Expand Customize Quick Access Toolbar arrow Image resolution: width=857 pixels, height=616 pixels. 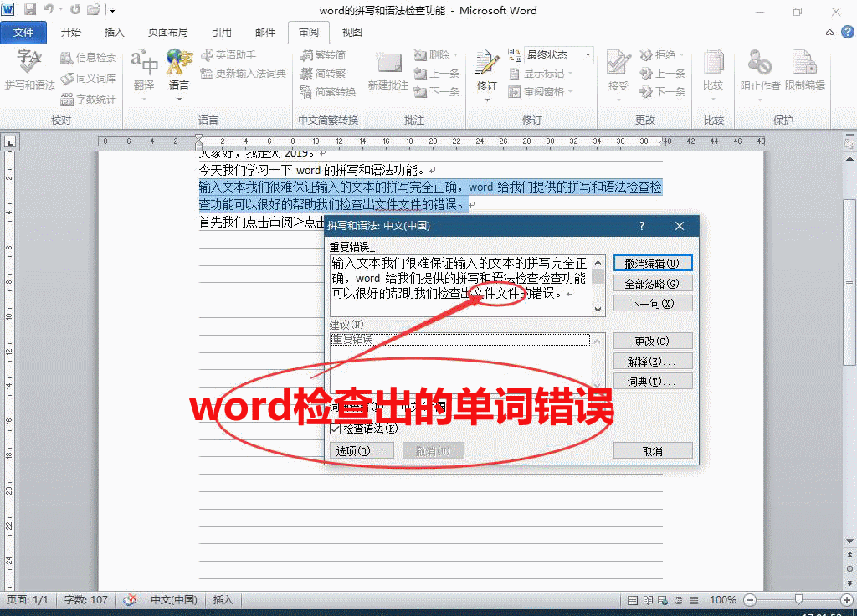pos(113,10)
